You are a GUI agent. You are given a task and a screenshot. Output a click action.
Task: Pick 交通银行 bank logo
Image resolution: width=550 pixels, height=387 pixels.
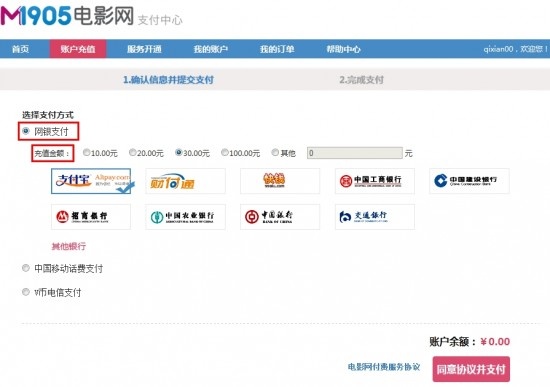pyautogui.click(x=375, y=217)
